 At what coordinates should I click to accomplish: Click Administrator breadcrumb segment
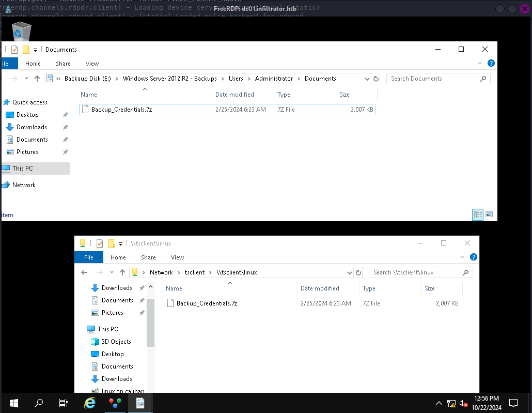(274, 79)
